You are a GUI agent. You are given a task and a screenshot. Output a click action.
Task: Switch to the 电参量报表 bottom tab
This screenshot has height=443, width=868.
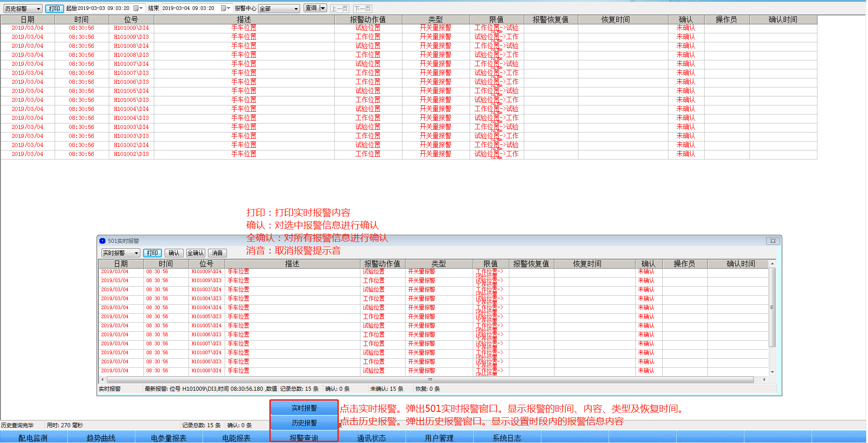(x=169, y=438)
